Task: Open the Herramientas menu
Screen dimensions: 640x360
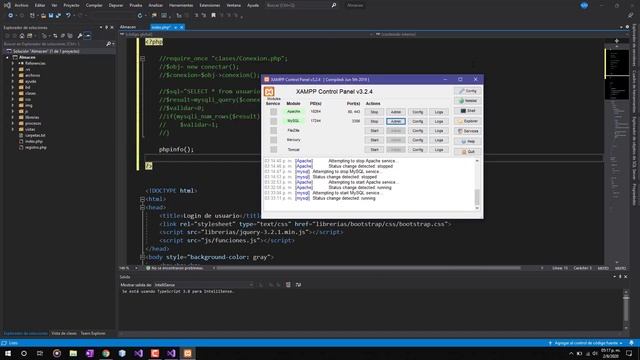Action: coord(181,5)
